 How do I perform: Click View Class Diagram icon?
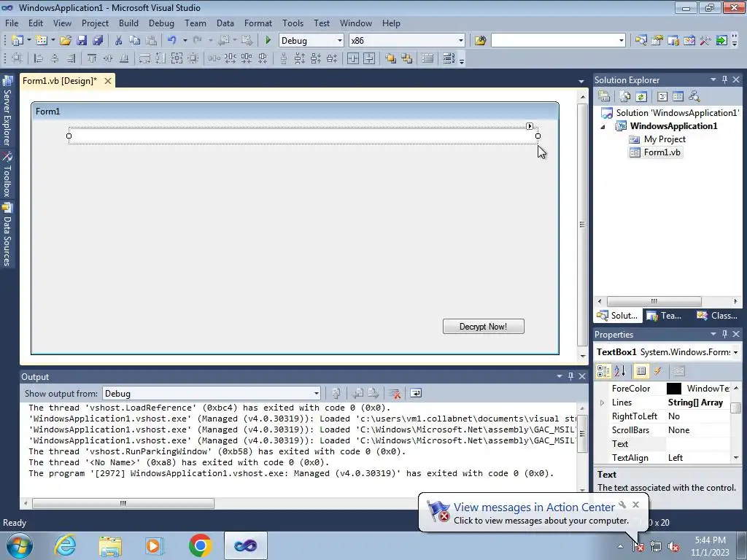(x=694, y=96)
